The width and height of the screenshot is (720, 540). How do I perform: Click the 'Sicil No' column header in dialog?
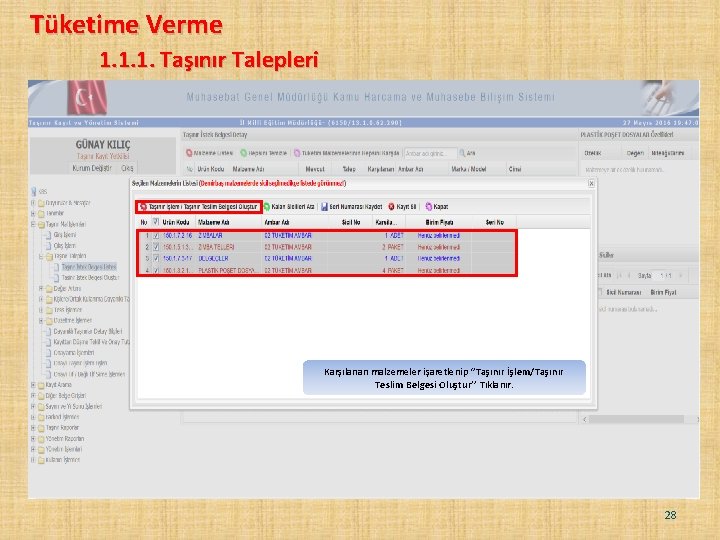coord(351,222)
